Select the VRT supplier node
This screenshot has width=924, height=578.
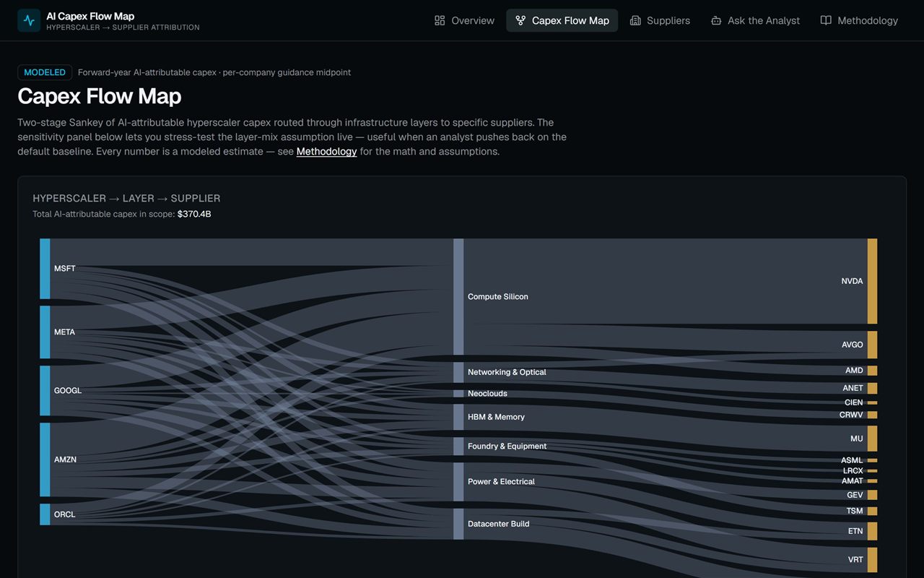[872, 560]
